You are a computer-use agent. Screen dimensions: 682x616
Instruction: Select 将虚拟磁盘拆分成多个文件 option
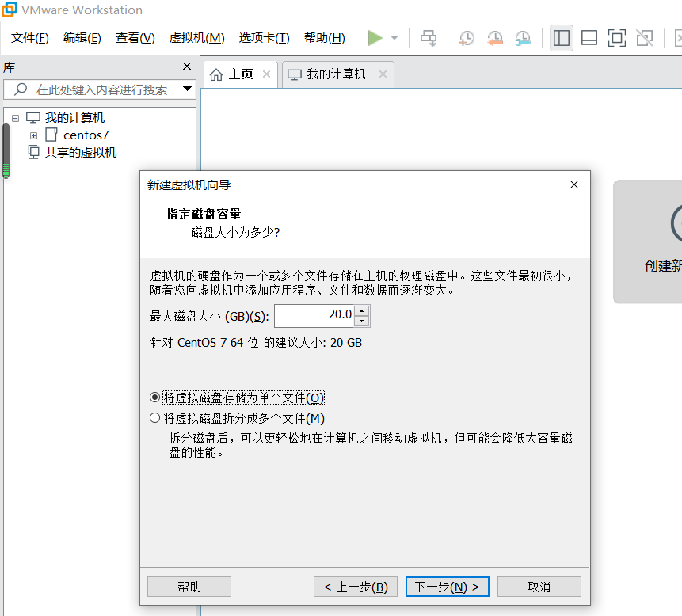(x=238, y=418)
